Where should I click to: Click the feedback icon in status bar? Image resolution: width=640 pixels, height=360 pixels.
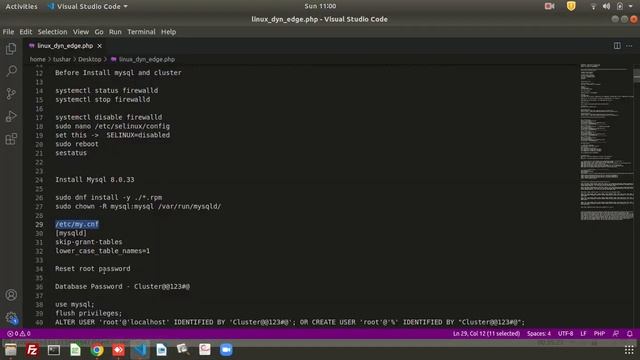tap(616, 333)
